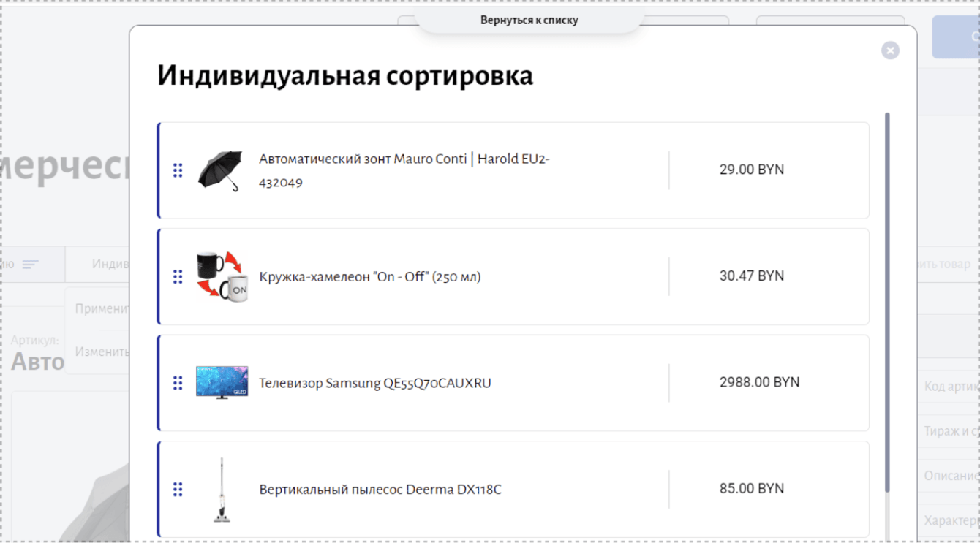The width and height of the screenshot is (980, 543).
Task: Click the umbrella product thumbnail
Action: 221,171
